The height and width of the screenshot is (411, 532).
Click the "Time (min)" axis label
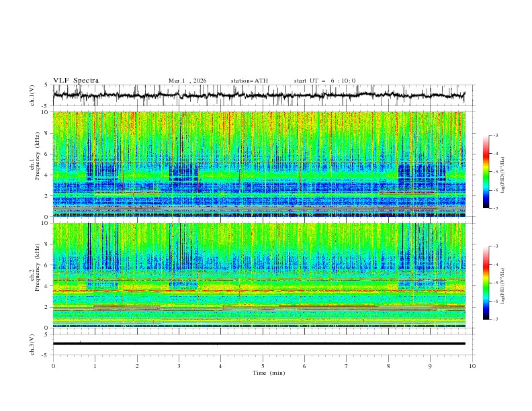point(269,373)
